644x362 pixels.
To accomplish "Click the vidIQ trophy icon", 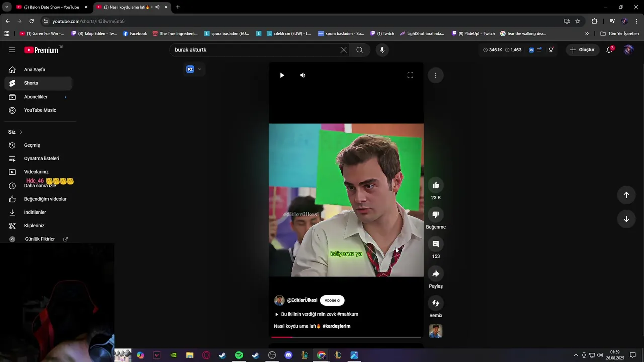I will point(551,50).
